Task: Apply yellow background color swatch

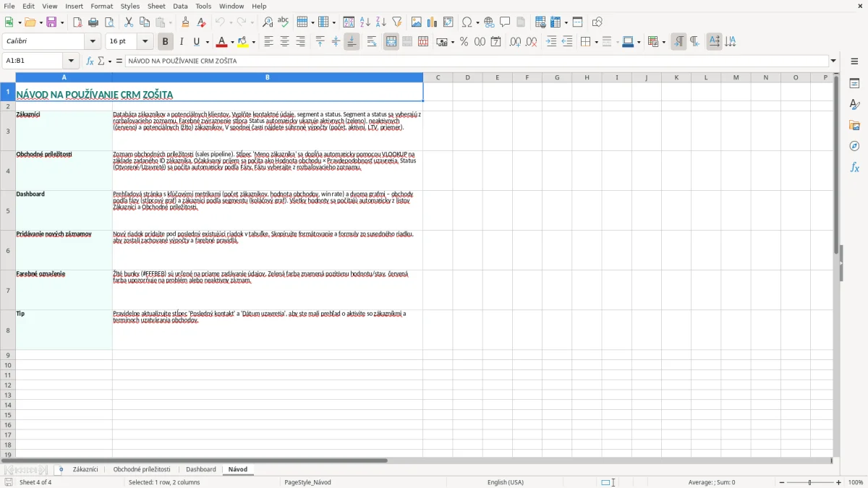Action: click(244, 42)
